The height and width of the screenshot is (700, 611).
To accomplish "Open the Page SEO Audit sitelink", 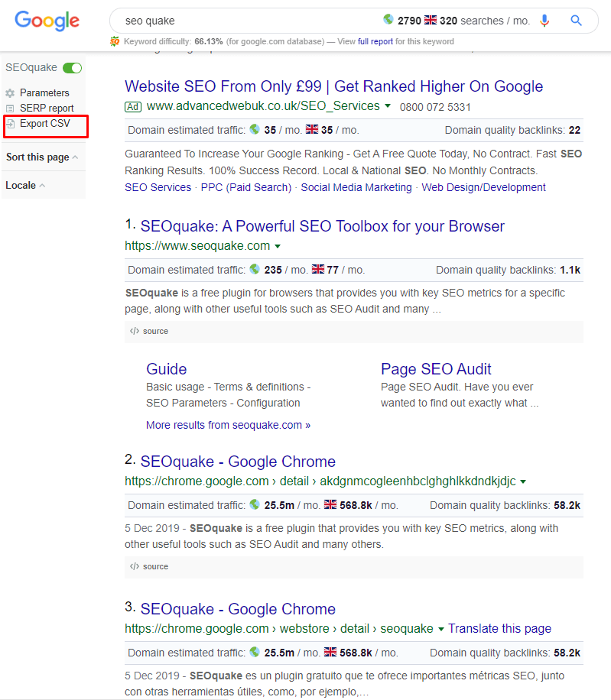I will (436, 369).
